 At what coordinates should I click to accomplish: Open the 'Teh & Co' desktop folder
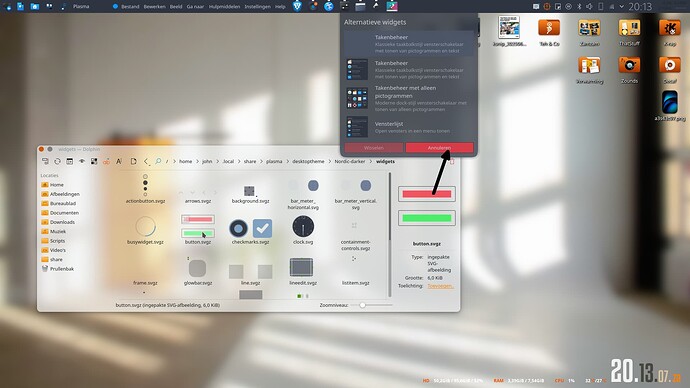549,32
